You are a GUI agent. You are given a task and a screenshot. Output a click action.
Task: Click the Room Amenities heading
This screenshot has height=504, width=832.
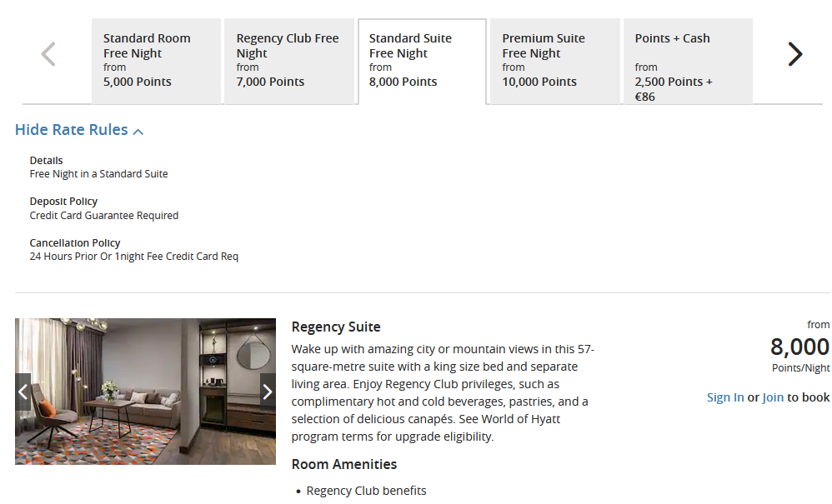point(344,464)
